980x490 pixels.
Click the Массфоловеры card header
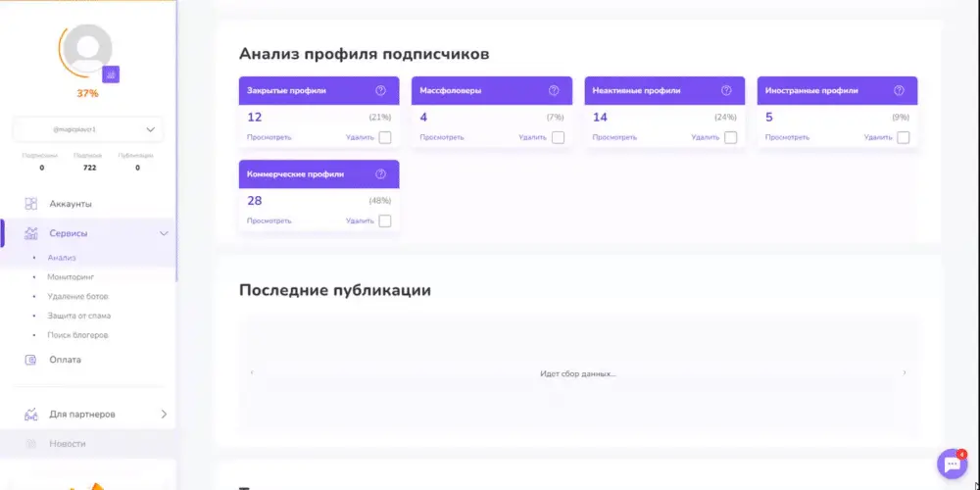pyautogui.click(x=492, y=90)
